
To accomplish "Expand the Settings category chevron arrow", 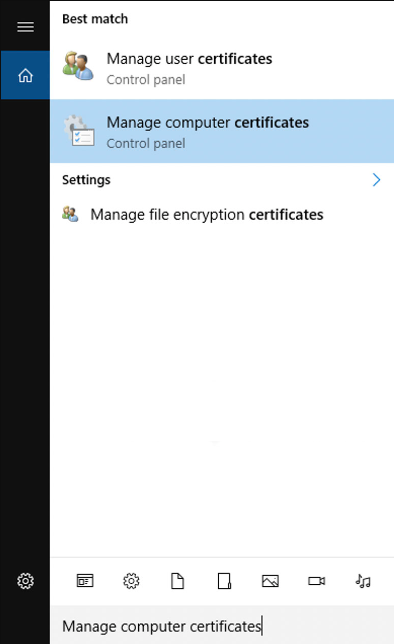I will [x=376, y=180].
